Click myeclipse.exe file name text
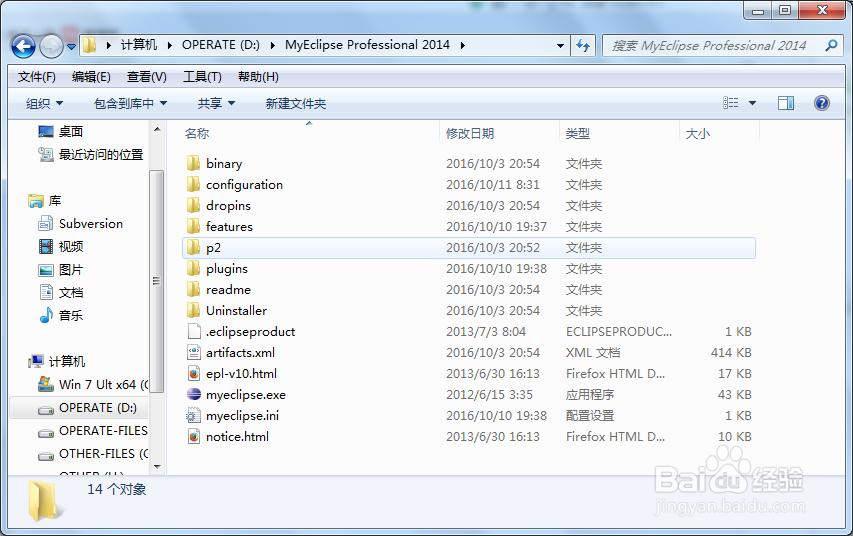The height and width of the screenshot is (536, 853). [246, 395]
